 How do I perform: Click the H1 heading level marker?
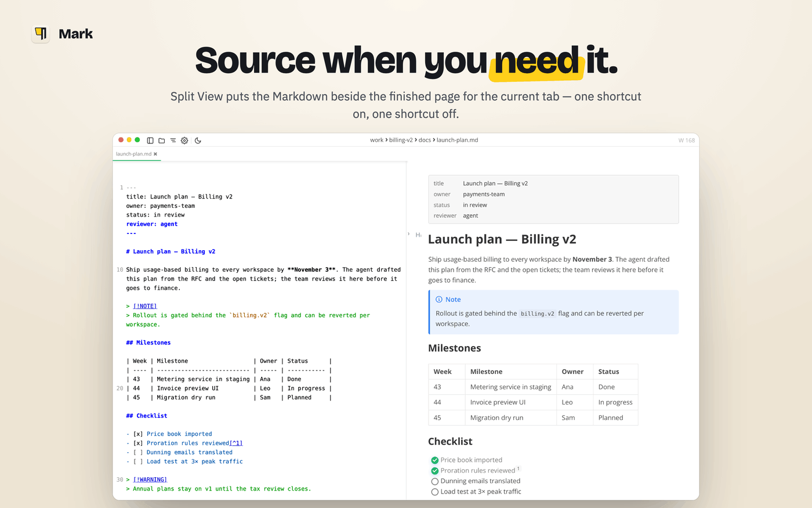tap(419, 235)
